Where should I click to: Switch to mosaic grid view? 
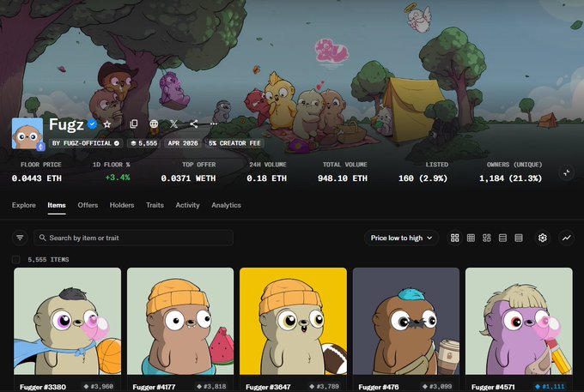coord(487,238)
